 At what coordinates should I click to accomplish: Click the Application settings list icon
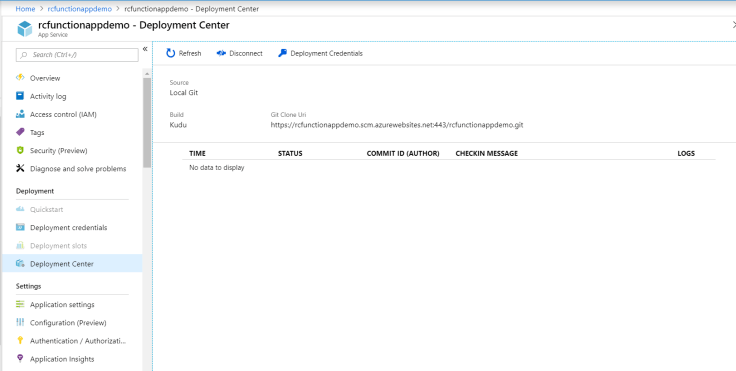pos(20,304)
